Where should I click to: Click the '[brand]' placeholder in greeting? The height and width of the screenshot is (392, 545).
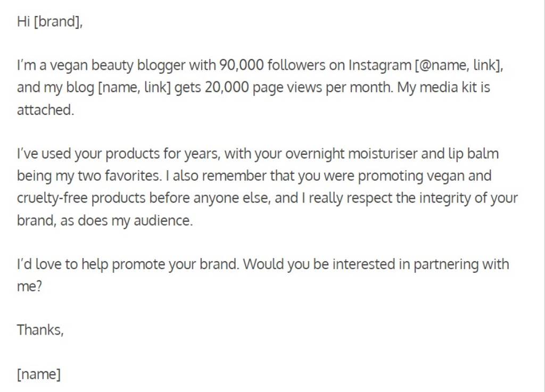pos(57,21)
